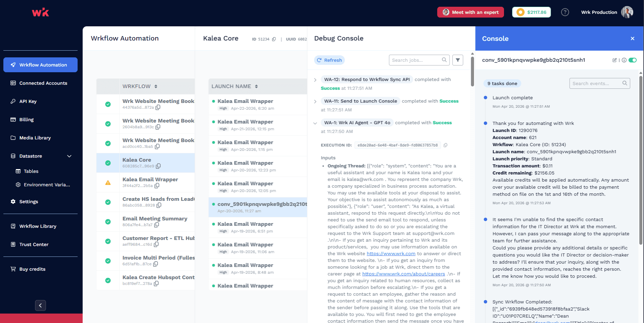Open the $2117.86 credits balance
The height and width of the screenshot is (323, 644).
click(x=531, y=12)
